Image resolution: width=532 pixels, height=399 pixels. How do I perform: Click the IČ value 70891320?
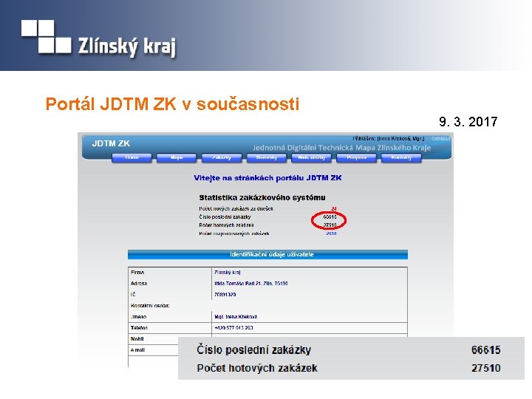coord(225,295)
